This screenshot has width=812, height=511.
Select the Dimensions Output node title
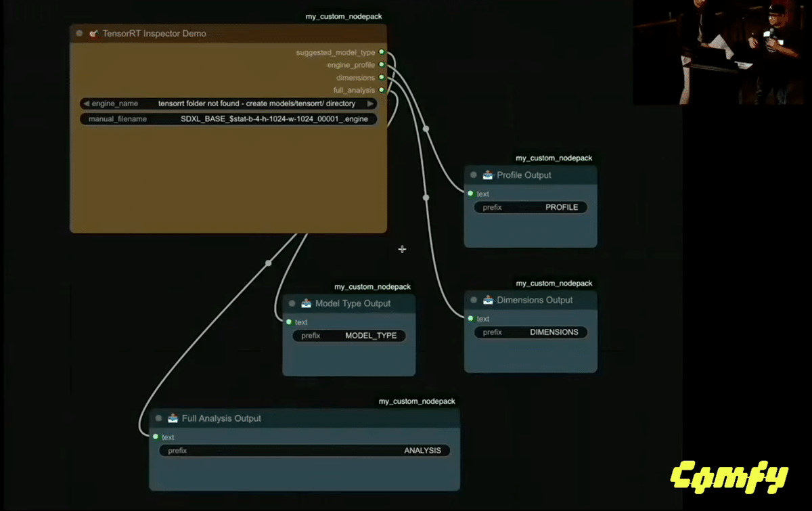coord(535,300)
